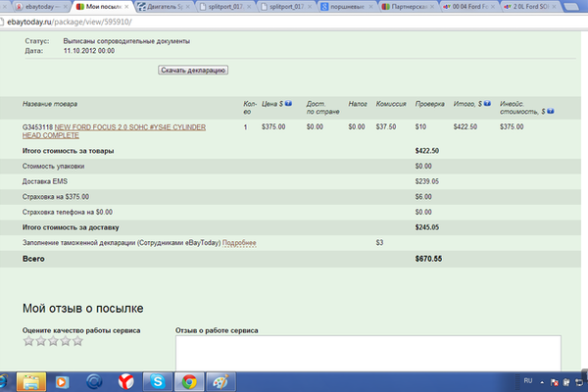The height and width of the screenshot is (392, 588).
Task: Open Windows Explorer folder on taskbar
Action: [31, 382]
